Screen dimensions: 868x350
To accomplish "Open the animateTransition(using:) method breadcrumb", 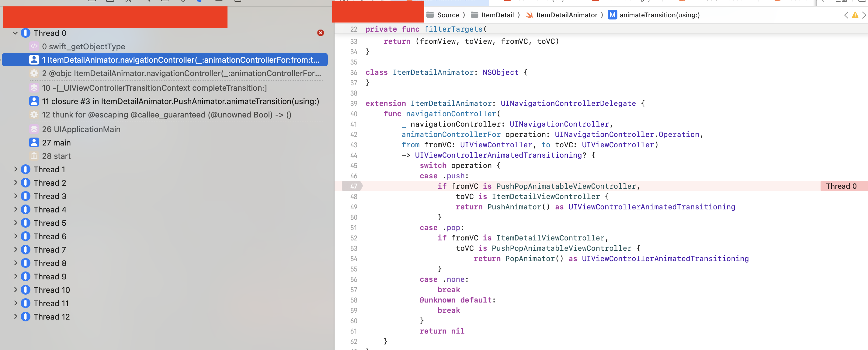I will 654,15.
